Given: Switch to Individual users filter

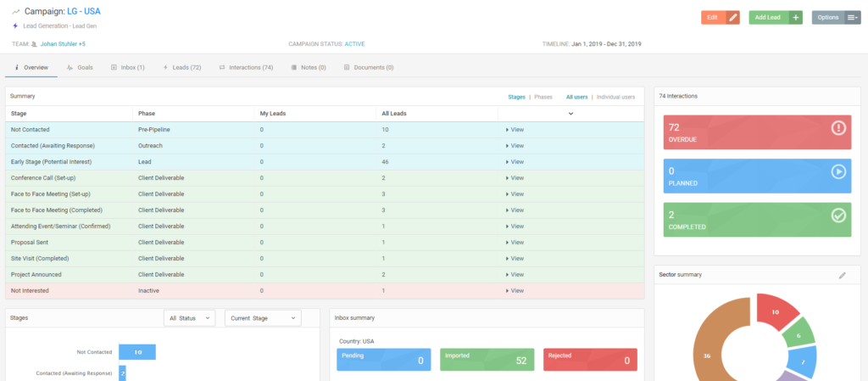Looking at the screenshot, I should coord(615,97).
